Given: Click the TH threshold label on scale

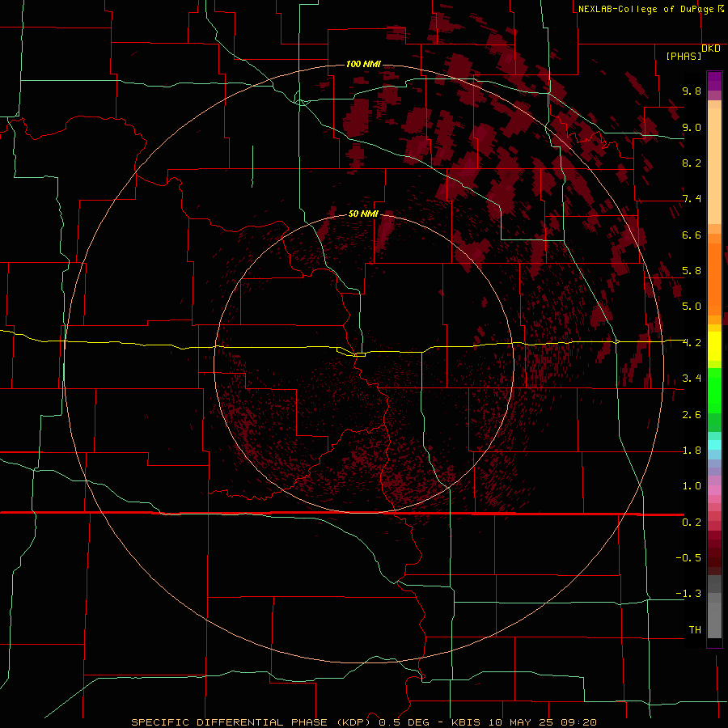Looking at the screenshot, I should tap(695, 630).
